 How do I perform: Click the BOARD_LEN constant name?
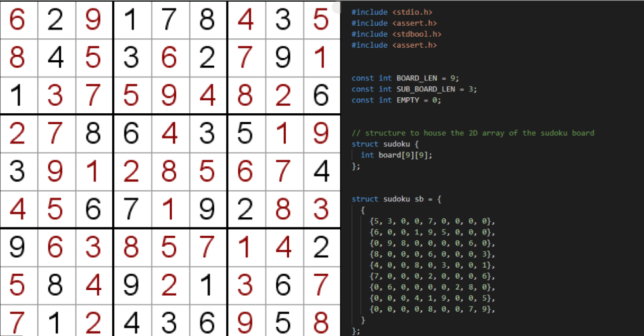coord(416,78)
